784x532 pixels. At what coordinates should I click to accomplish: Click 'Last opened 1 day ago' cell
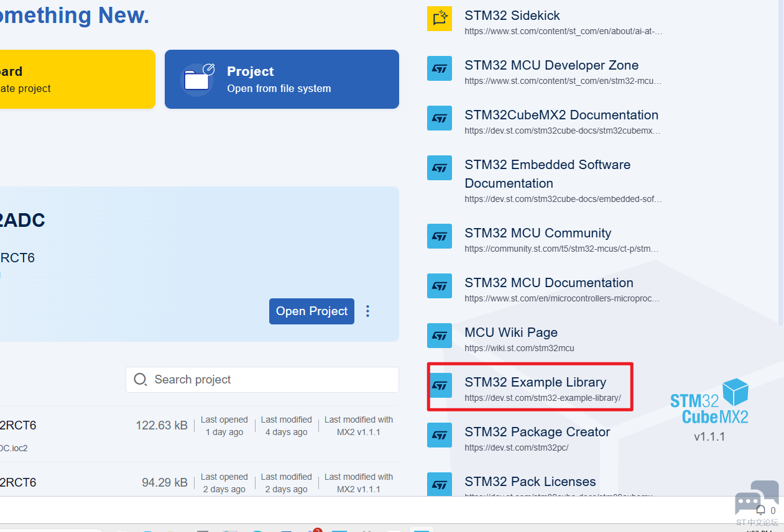[x=224, y=426]
